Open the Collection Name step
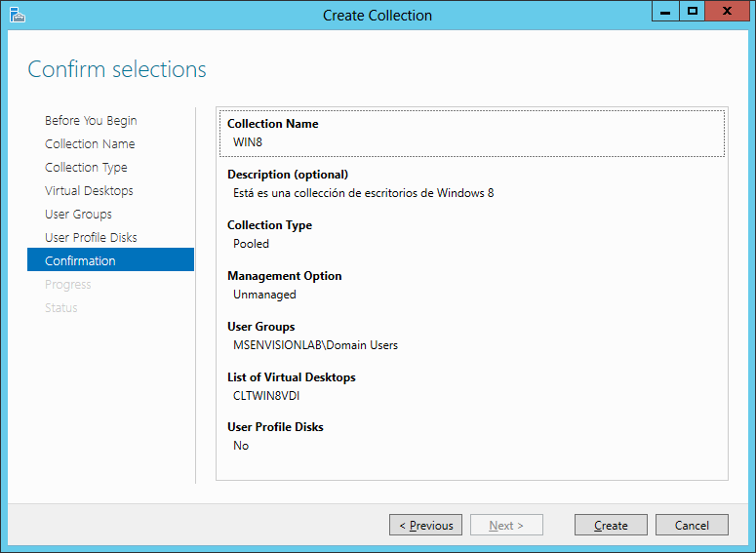 pos(90,143)
